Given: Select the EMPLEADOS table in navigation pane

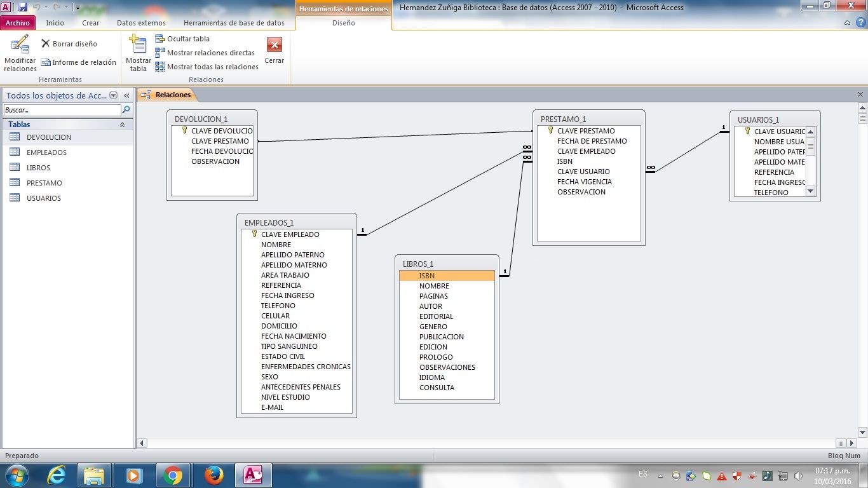Looking at the screenshot, I should point(46,152).
